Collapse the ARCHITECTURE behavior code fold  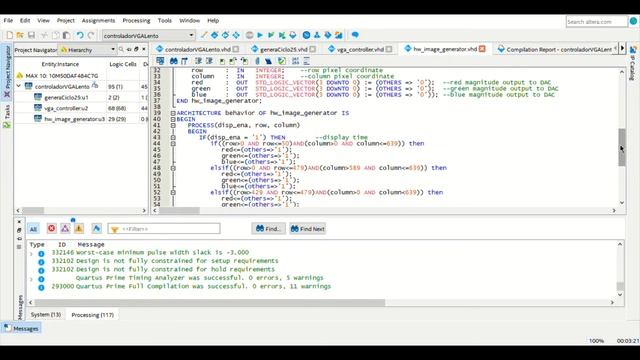pos(173,113)
